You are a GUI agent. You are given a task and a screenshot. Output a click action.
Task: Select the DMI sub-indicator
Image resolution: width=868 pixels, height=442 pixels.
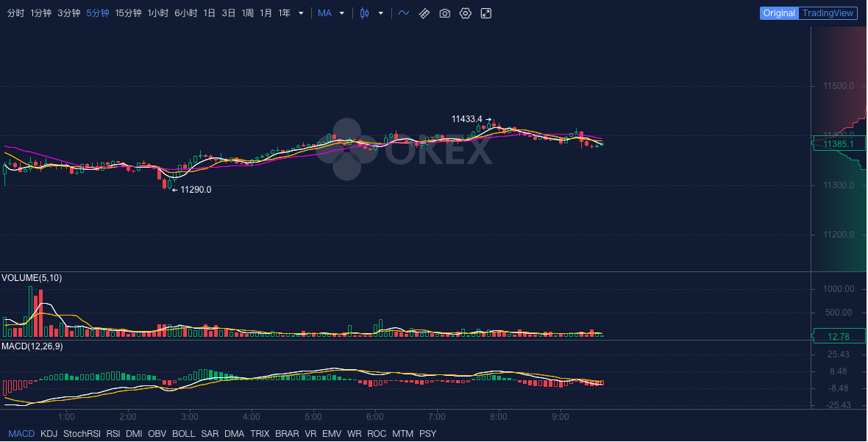click(134, 434)
